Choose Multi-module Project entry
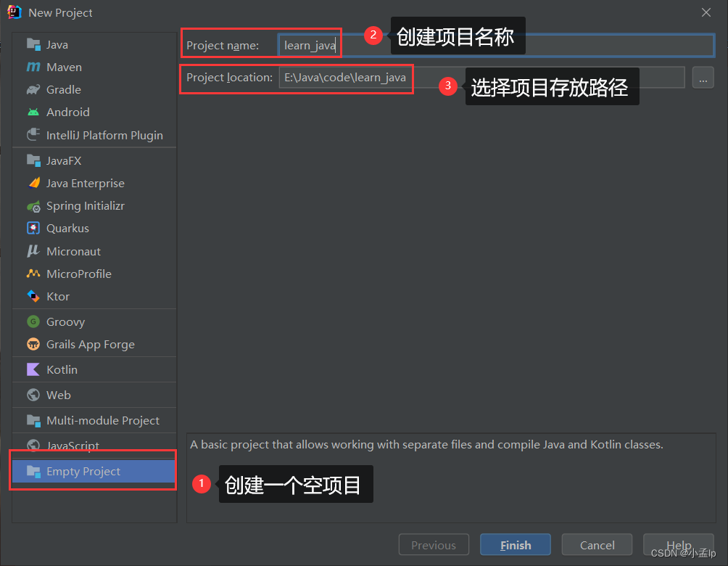The image size is (728, 566). [103, 421]
